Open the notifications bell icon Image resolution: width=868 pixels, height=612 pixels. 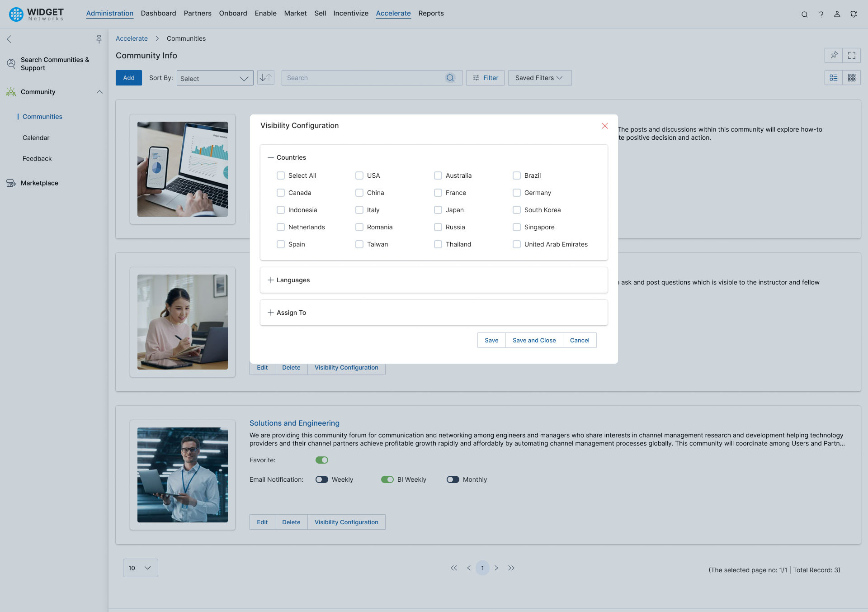[x=854, y=14]
